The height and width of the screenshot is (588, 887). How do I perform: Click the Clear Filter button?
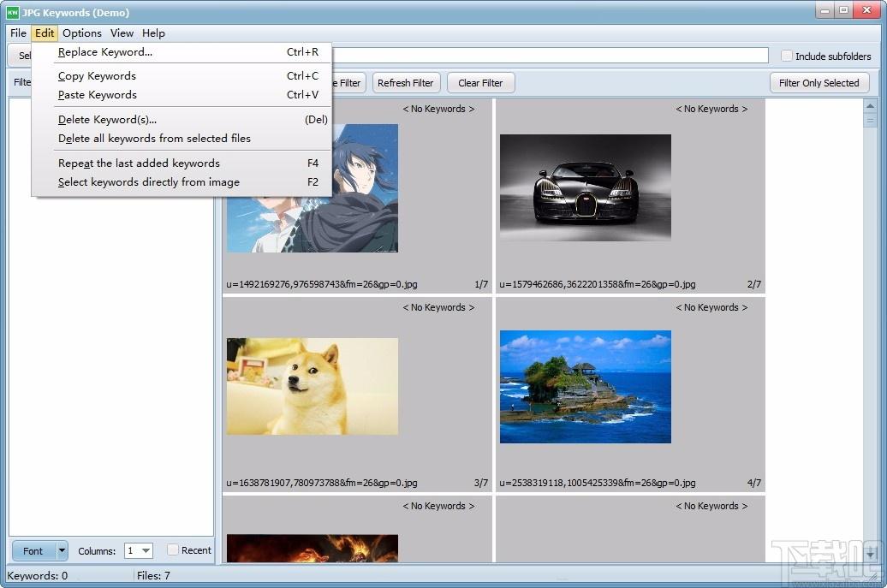tap(480, 83)
